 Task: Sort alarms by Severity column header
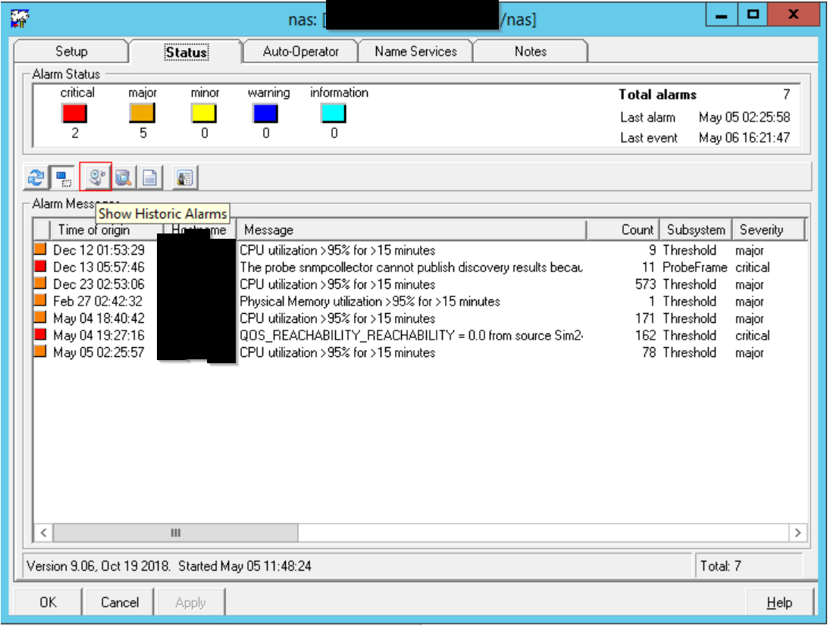coord(761,230)
